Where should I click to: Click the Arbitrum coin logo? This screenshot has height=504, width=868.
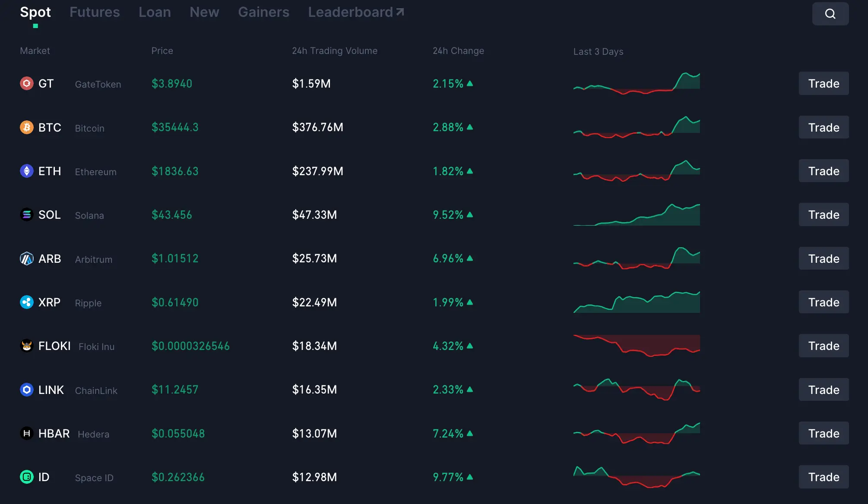tap(27, 258)
